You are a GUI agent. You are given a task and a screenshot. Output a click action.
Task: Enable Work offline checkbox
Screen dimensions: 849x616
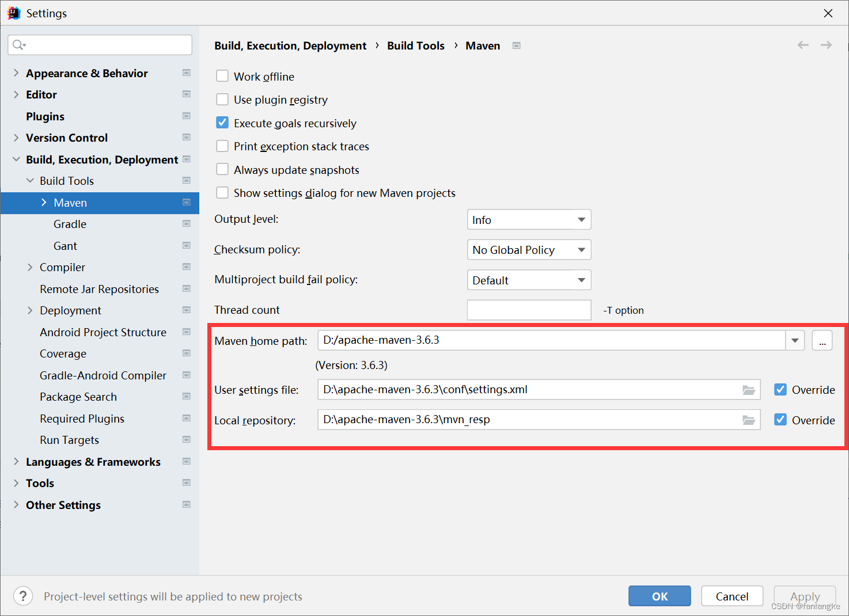tap(222, 76)
